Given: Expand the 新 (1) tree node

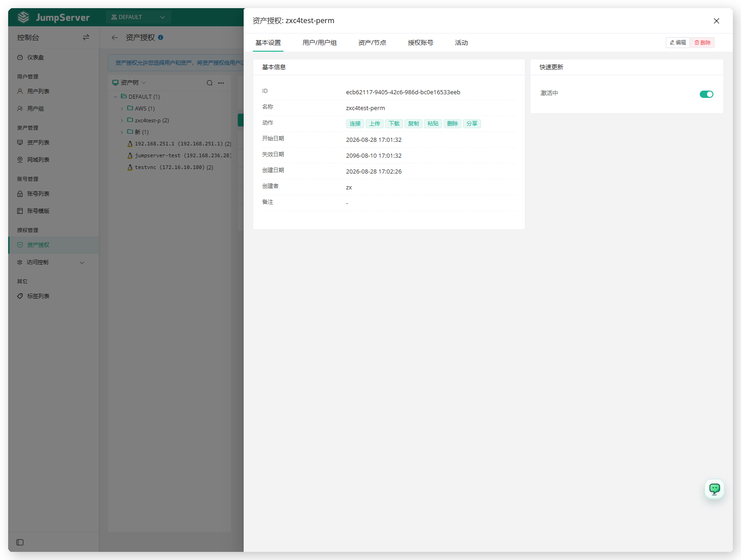Looking at the screenshot, I should click(x=122, y=132).
